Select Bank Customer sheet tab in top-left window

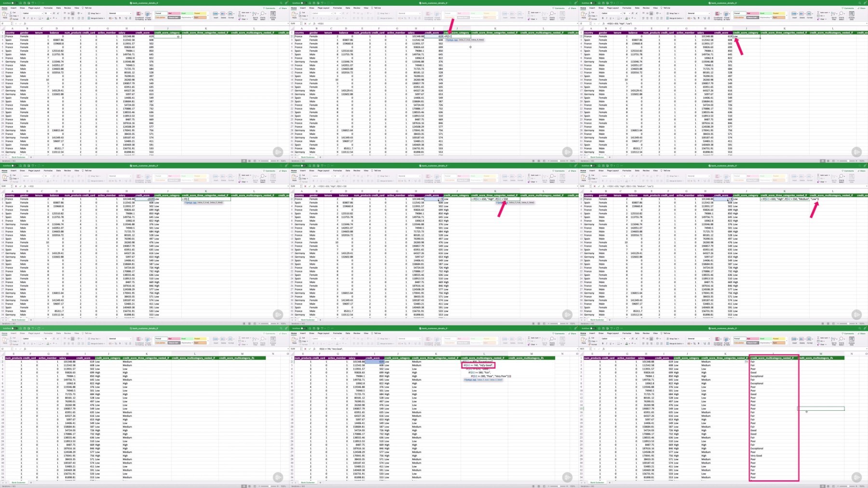click(x=18, y=157)
